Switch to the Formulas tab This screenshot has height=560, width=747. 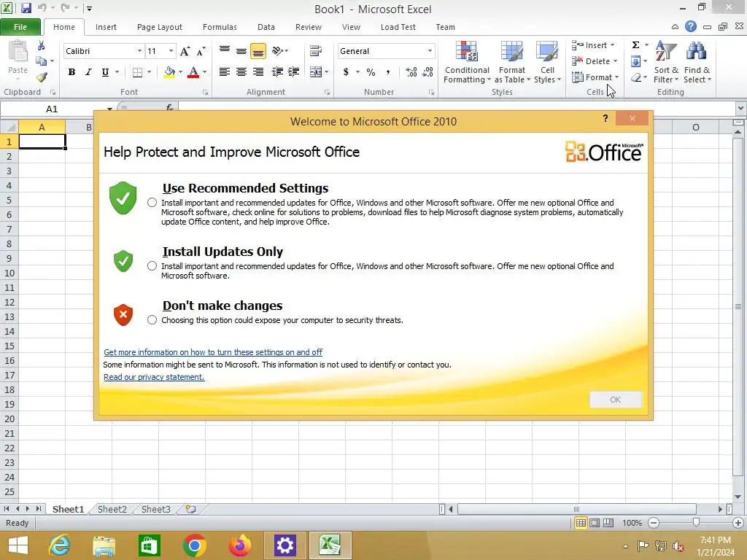tap(220, 27)
